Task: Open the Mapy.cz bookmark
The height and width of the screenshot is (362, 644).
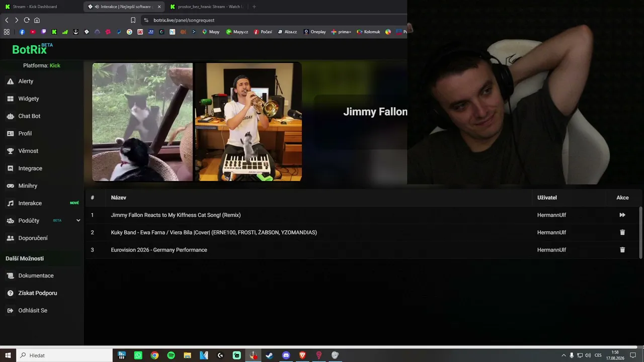Action: coord(237,32)
